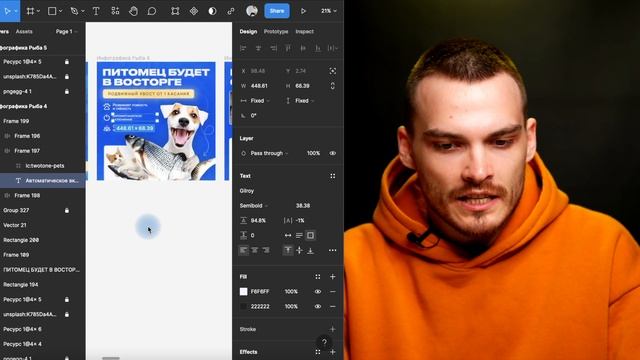Image resolution: width=640 pixels, height=360 pixels.
Task: Open the Resources components tool
Action: coord(115,11)
